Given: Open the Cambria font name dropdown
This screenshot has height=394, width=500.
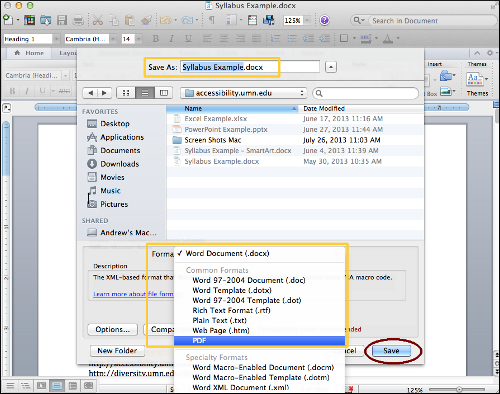Looking at the screenshot, I should coord(114,39).
